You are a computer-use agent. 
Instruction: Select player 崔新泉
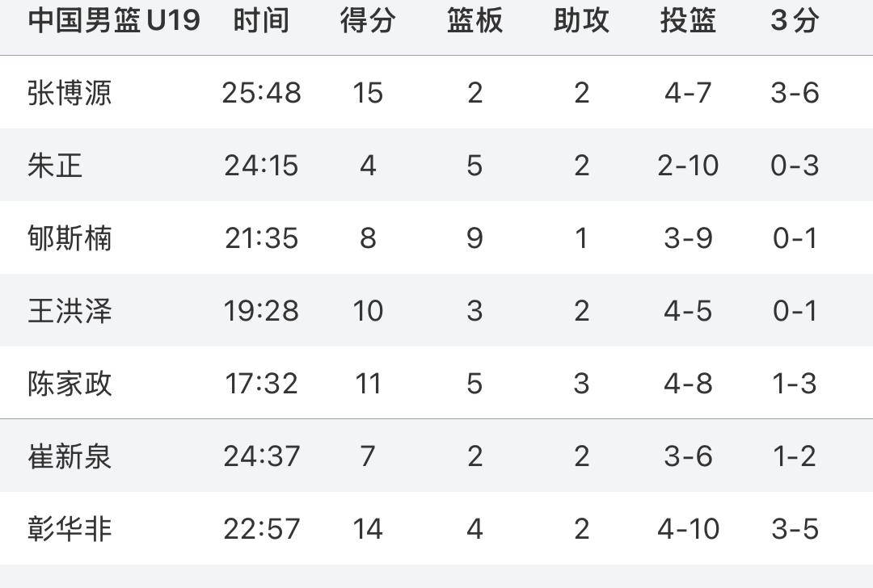(x=70, y=456)
